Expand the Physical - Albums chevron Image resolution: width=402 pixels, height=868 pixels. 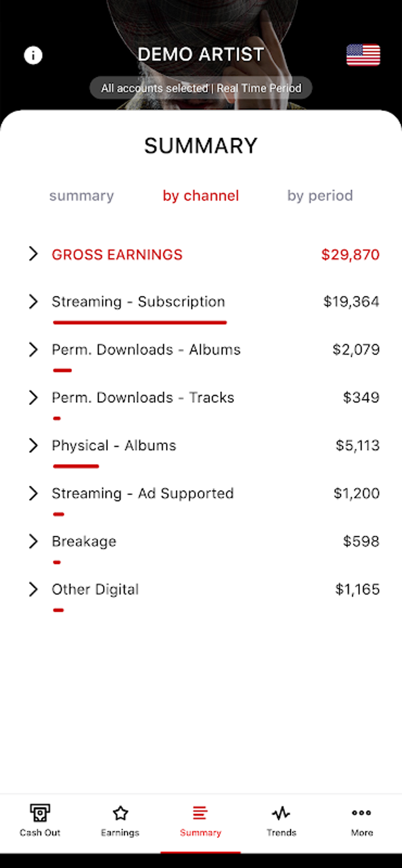[x=33, y=446]
